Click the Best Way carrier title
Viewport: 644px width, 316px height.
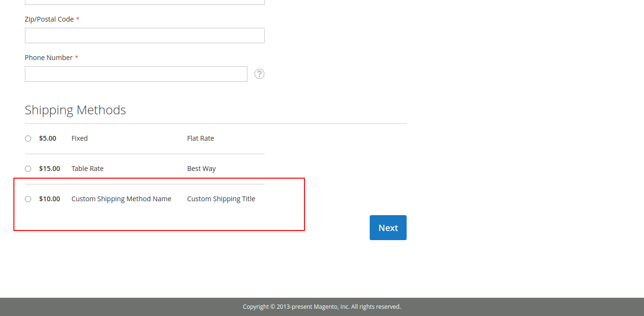[201, 169]
